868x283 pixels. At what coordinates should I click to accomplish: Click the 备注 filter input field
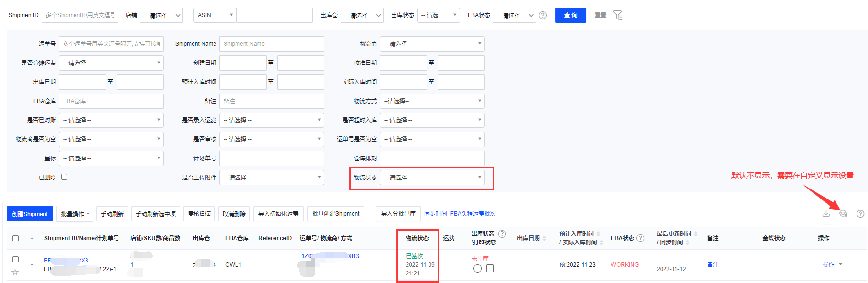coord(271,101)
